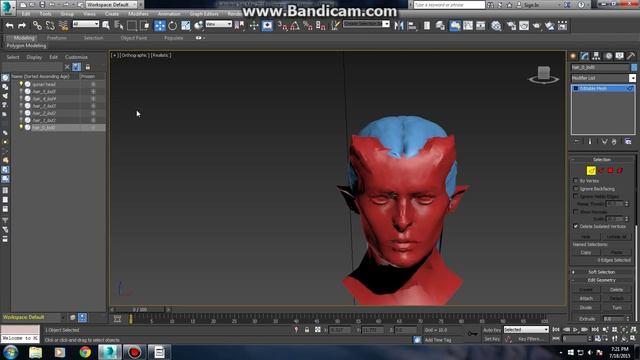The width and height of the screenshot is (640, 360).
Task: Toggle visibility bulb of selected hair_0 row
Action: 21,127
